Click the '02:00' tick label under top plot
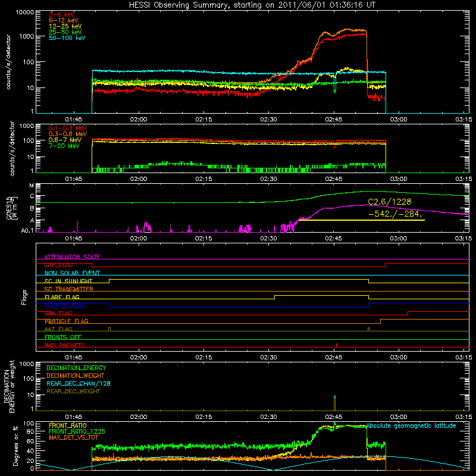 coord(139,120)
